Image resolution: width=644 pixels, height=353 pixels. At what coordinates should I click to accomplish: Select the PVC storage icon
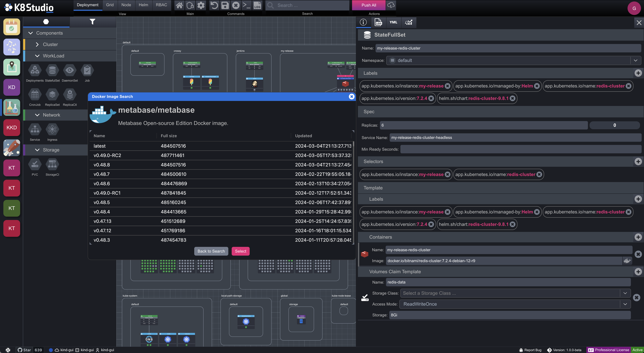tap(35, 164)
